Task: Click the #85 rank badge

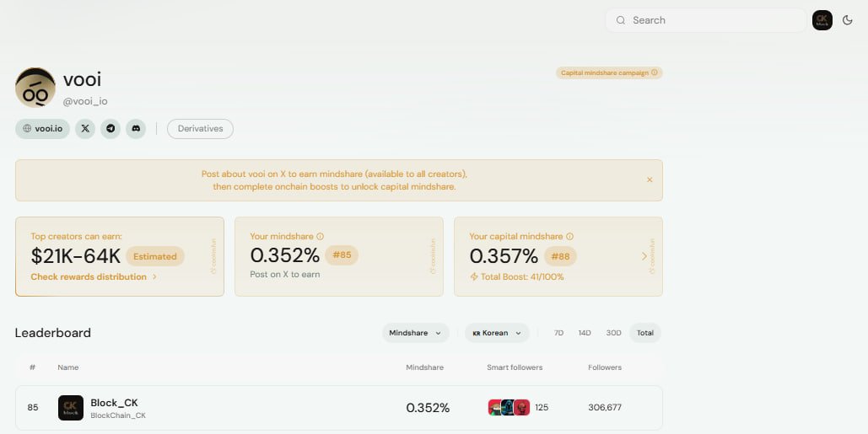Action: point(342,255)
